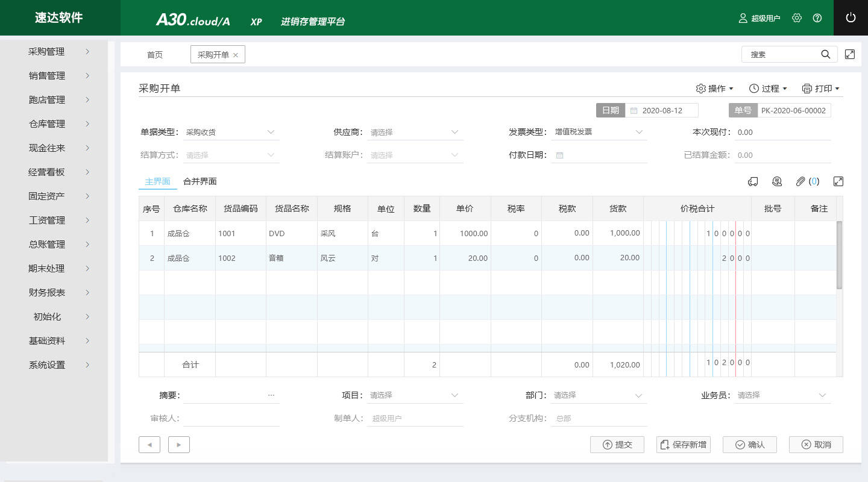Click the power logout icon top right
This screenshot has width=868, height=482.
pyautogui.click(x=851, y=17)
